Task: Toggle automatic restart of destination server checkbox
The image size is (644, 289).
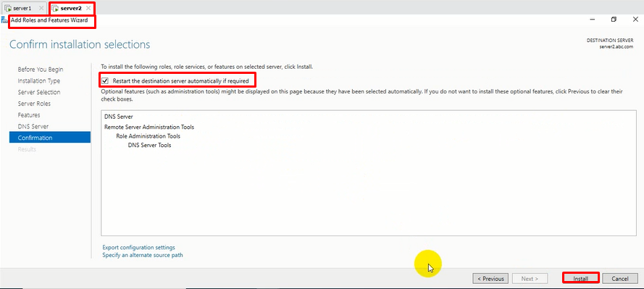Action: tap(105, 81)
